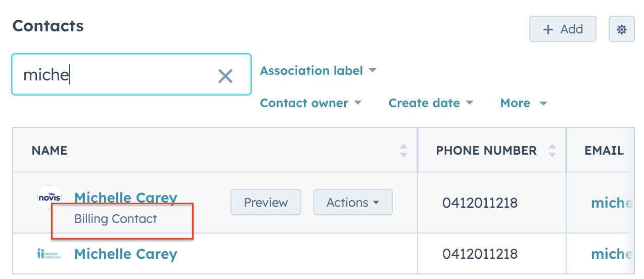Preview the first Michelle Carey contact
644x279 pixels.
pos(266,203)
